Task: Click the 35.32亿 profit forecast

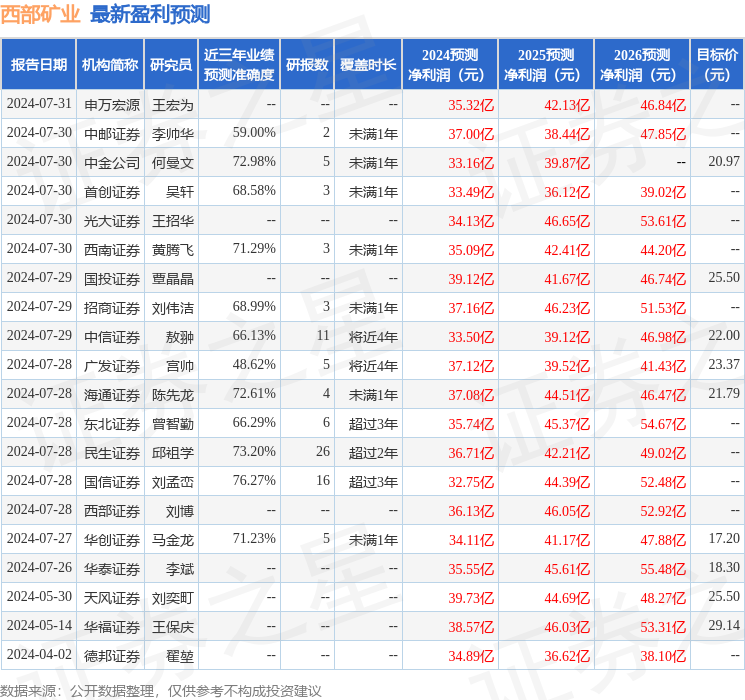Action: tap(471, 105)
